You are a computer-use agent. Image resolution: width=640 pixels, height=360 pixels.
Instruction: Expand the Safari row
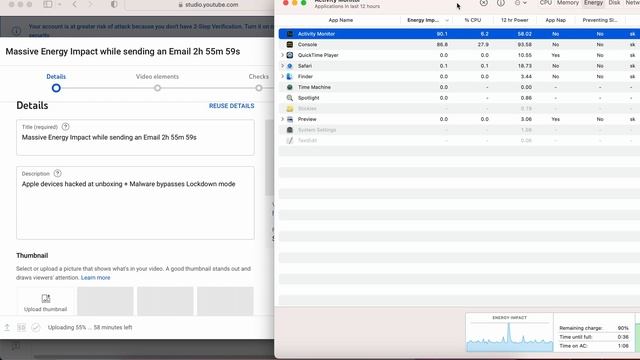click(x=282, y=66)
